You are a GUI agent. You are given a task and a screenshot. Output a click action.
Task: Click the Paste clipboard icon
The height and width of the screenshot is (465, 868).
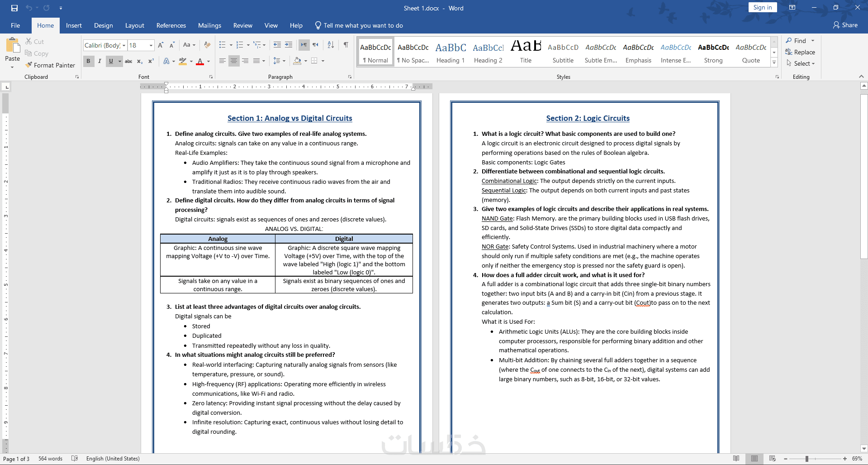pos(13,46)
